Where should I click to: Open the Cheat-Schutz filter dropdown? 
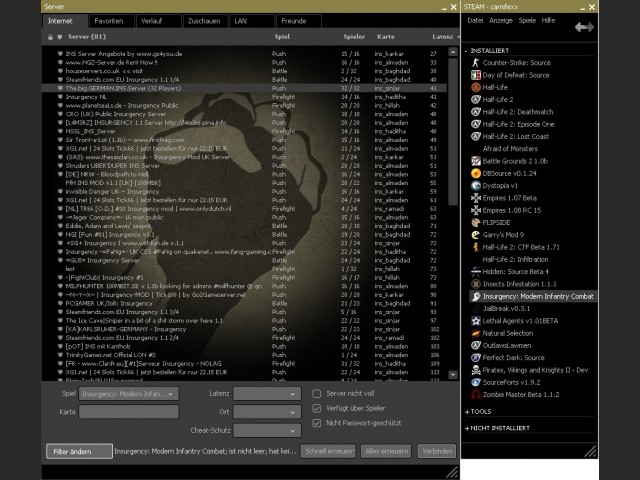coord(267,430)
